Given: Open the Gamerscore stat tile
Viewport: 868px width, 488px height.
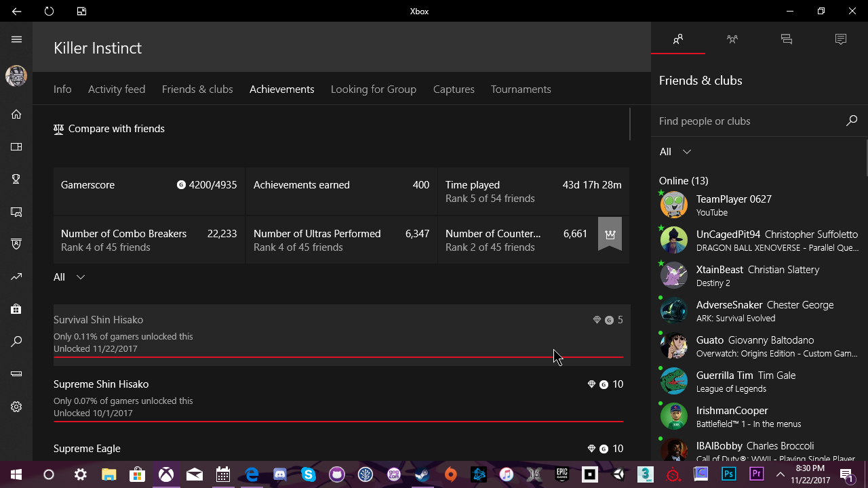Looking at the screenshot, I should [149, 192].
